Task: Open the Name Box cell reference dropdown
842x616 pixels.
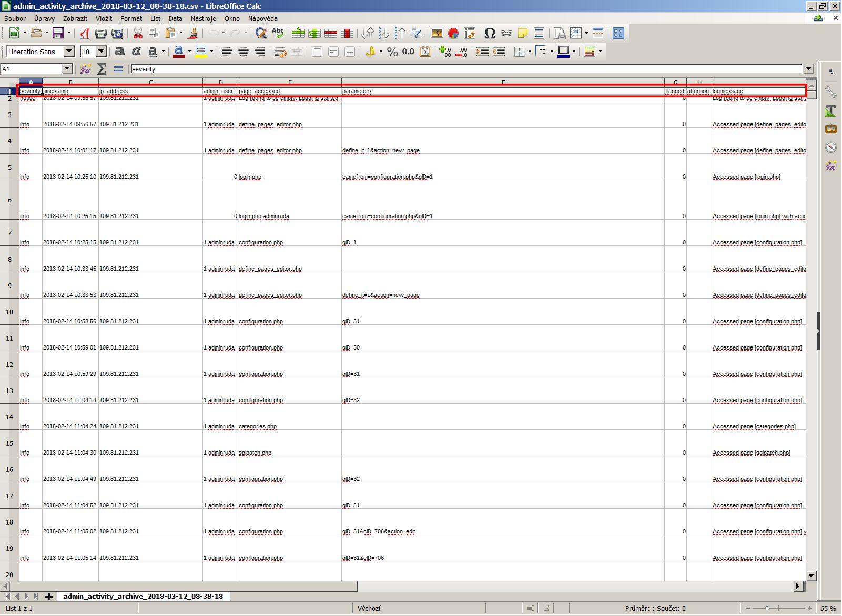Action: 67,69
